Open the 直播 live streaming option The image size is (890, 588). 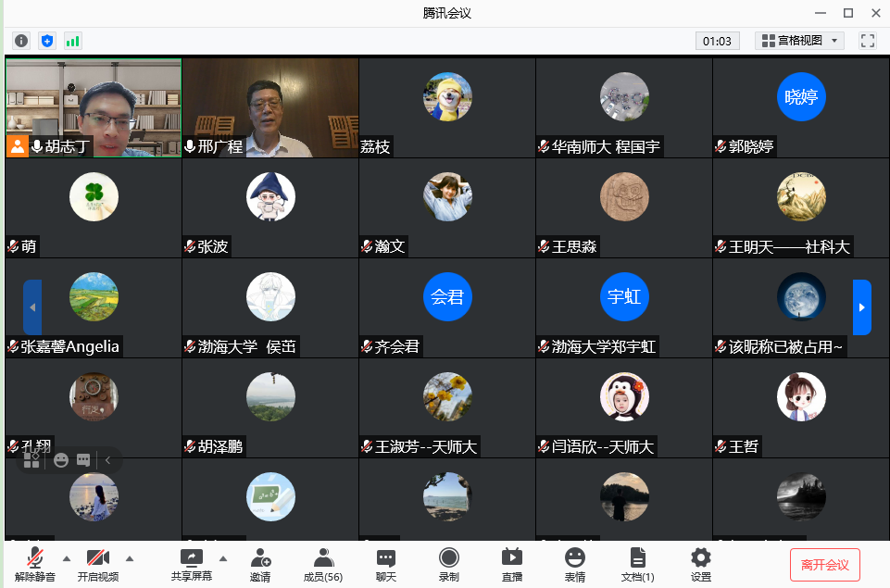[512, 564]
